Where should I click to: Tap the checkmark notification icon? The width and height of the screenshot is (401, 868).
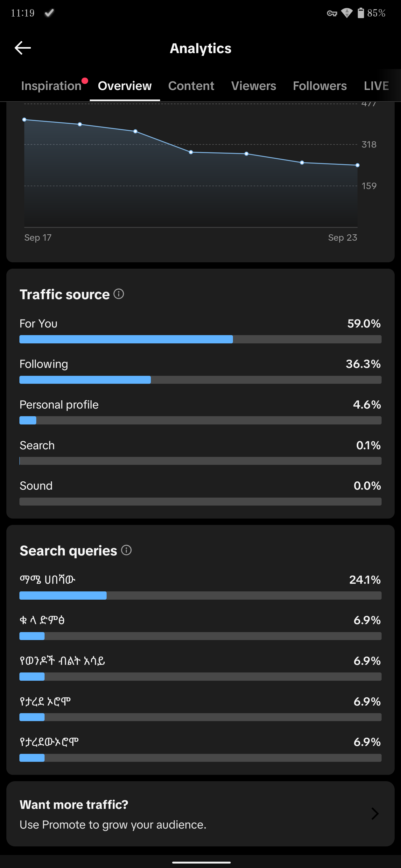tap(50, 13)
